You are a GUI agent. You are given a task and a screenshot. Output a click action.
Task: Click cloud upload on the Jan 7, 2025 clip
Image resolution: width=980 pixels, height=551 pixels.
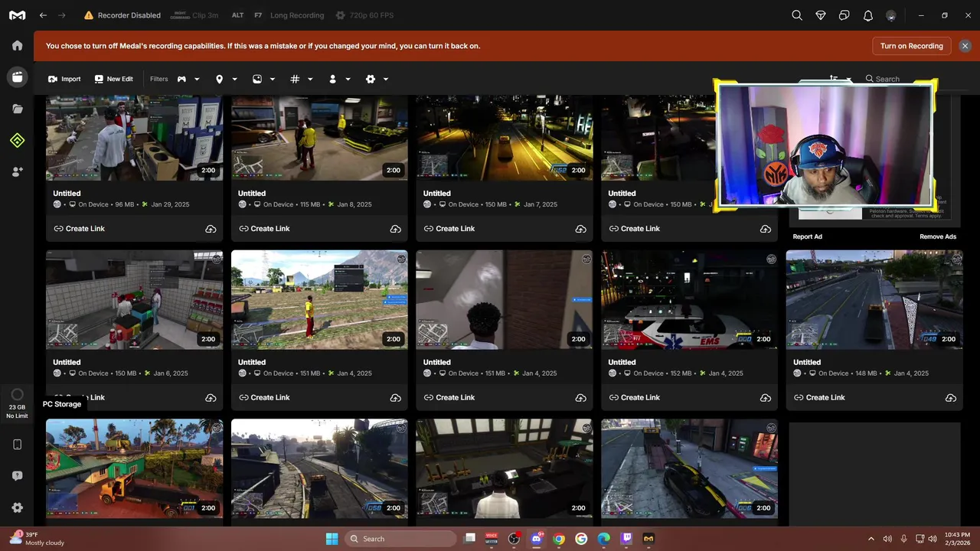[x=580, y=229]
